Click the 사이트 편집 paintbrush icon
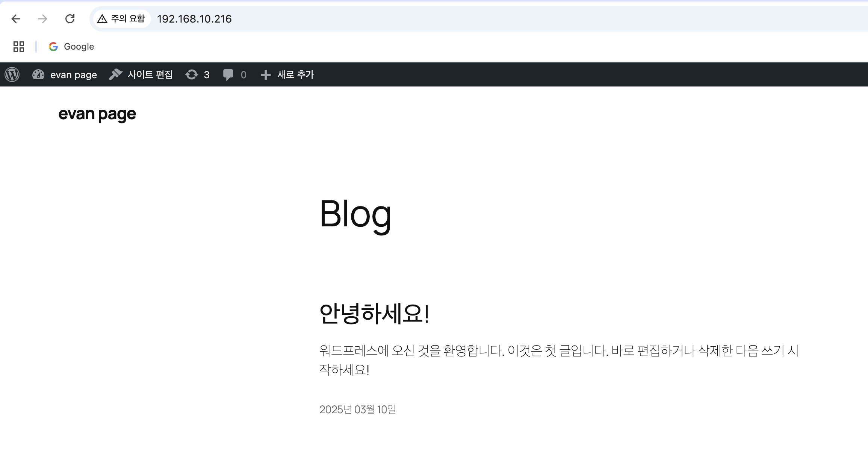This screenshot has height=452, width=868. click(116, 74)
